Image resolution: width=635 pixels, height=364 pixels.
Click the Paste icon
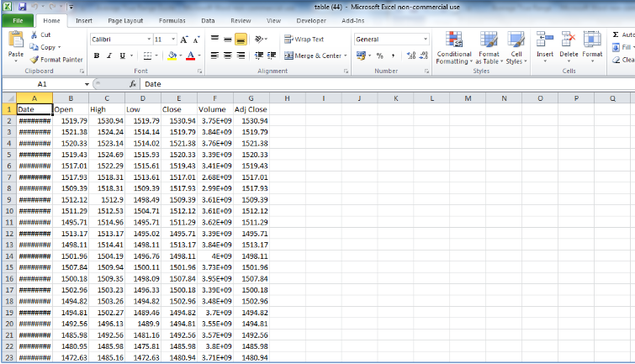[x=15, y=40]
